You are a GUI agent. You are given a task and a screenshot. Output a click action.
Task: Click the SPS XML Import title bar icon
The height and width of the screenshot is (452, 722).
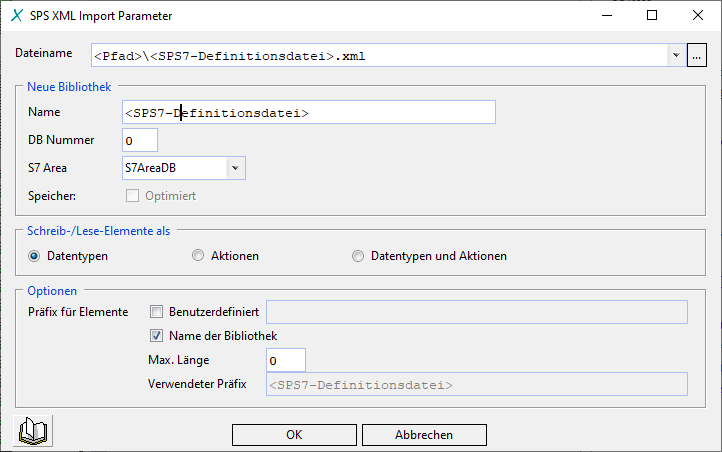point(17,16)
